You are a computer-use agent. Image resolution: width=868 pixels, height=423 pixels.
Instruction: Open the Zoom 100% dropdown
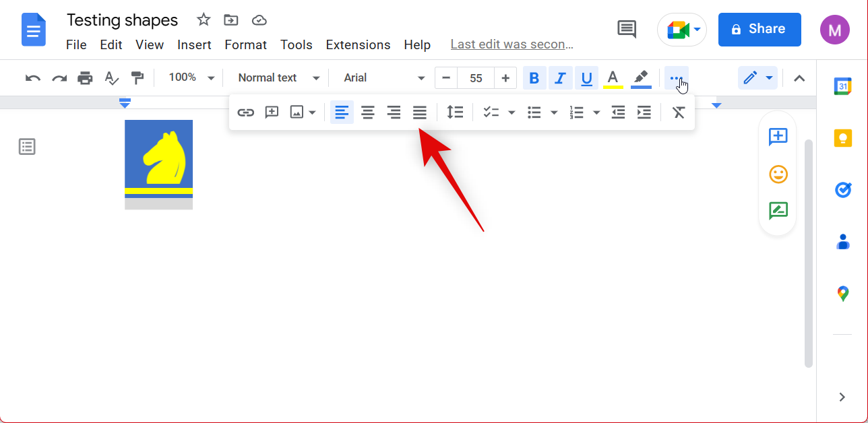[x=191, y=78]
